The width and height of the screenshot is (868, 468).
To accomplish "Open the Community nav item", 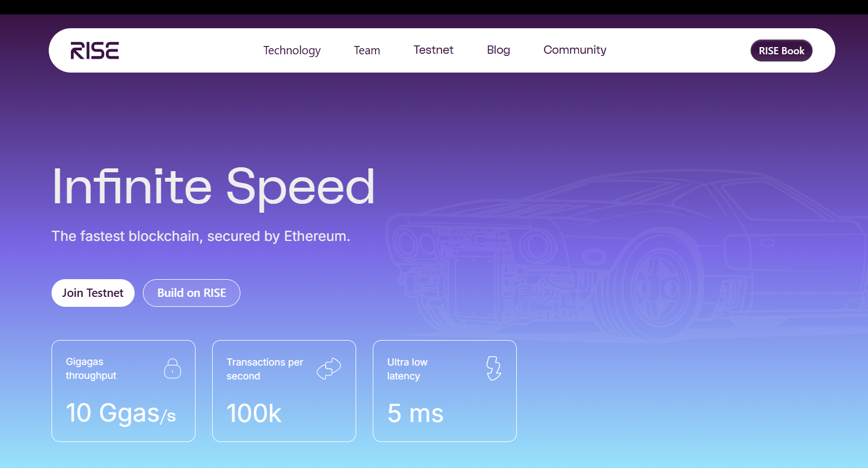I will click(575, 50).
